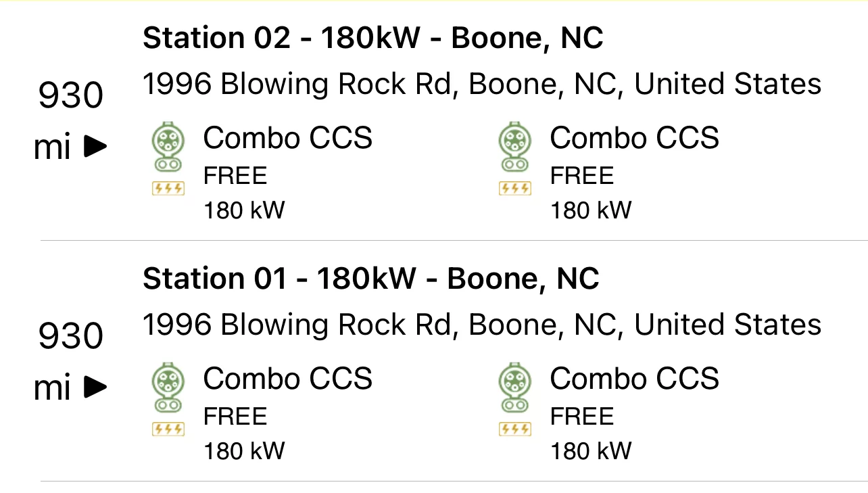Click lightning bolt badge under Station 02 first connector
Image resolution: width=868 pixels, height=493 pixels.
168,189
